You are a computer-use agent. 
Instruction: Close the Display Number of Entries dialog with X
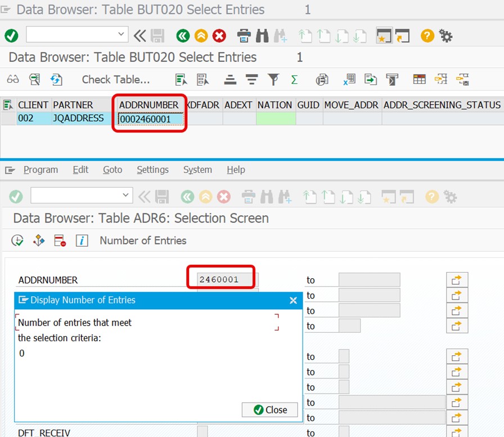point(293,300)
